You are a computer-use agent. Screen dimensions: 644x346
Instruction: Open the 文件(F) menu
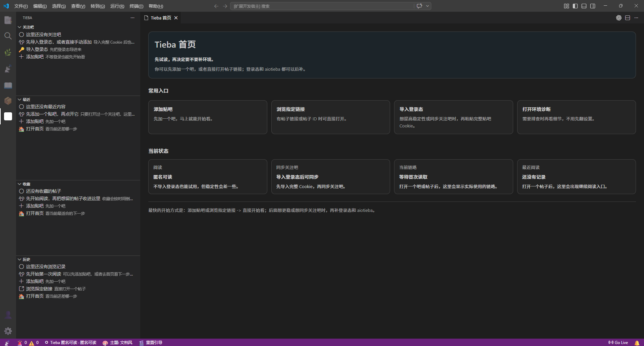point(21,6)
